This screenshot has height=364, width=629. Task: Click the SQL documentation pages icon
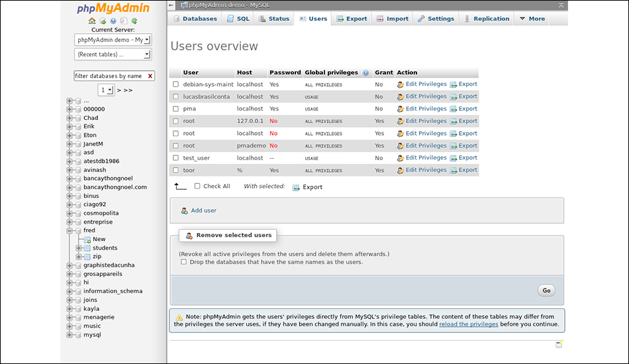(124, 21)
